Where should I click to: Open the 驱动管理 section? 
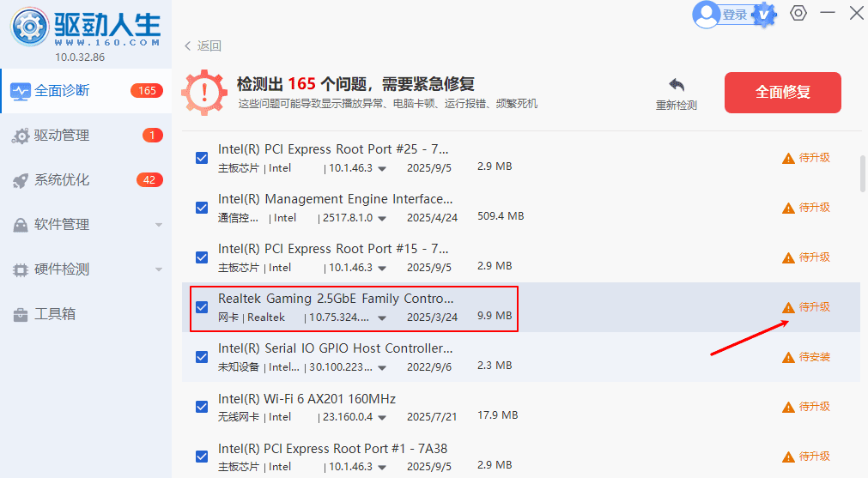[x=87, y=136]
